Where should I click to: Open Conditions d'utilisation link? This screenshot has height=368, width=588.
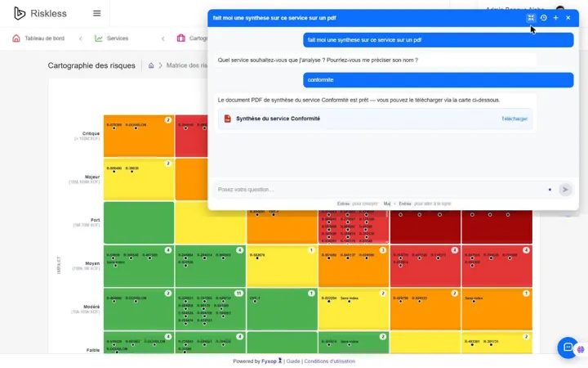point(330,361)
